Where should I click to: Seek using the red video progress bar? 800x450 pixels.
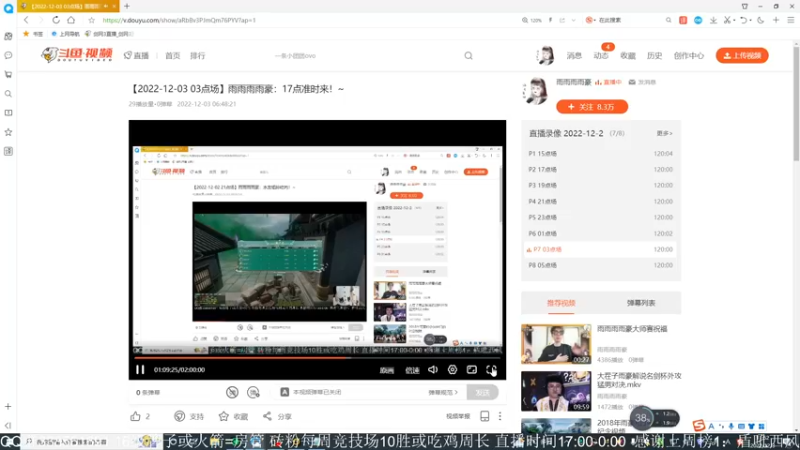point(317,358)
